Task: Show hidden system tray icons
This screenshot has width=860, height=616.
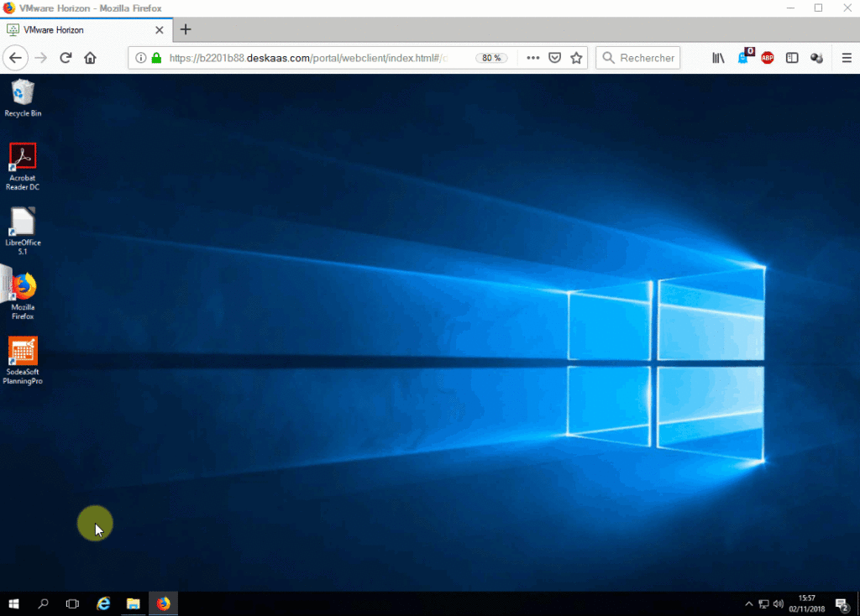Action: point(749,603)
